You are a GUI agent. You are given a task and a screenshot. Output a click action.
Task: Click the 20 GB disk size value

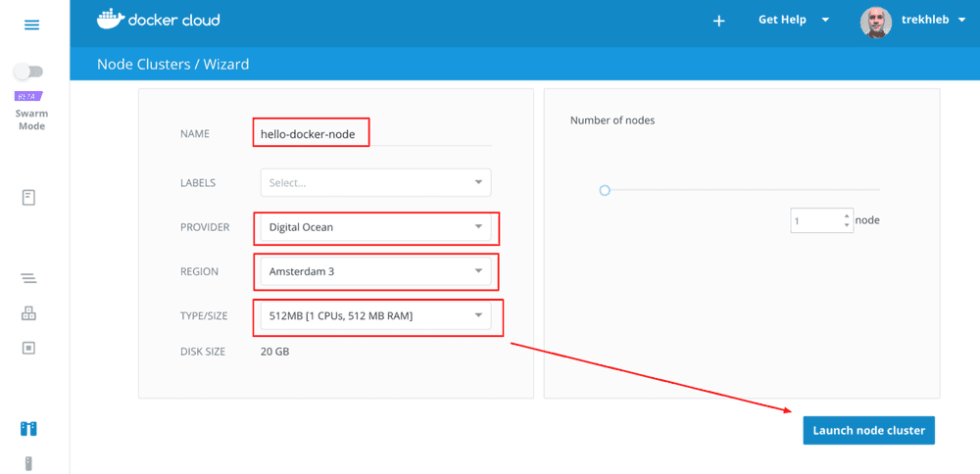point(275,352)
